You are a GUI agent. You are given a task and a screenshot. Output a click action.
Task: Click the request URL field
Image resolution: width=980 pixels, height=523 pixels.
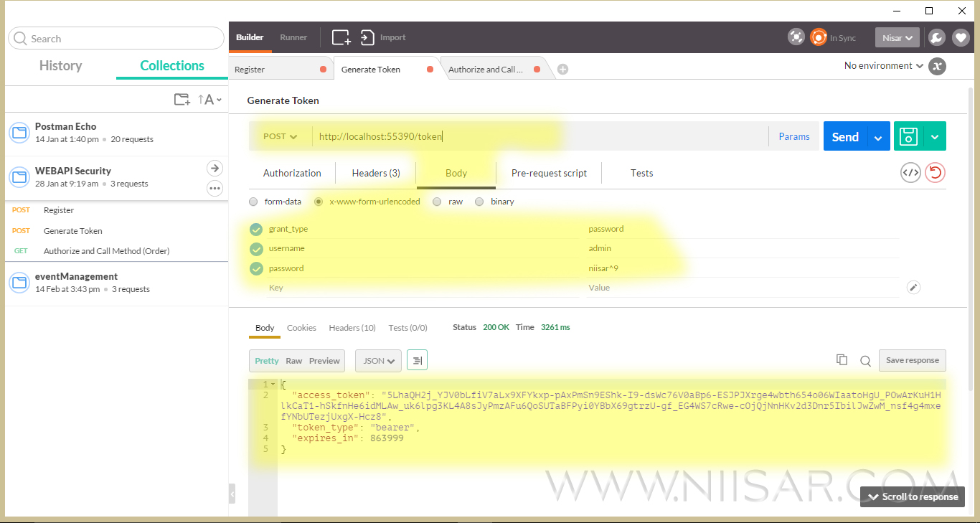click(x=540, y=136)
